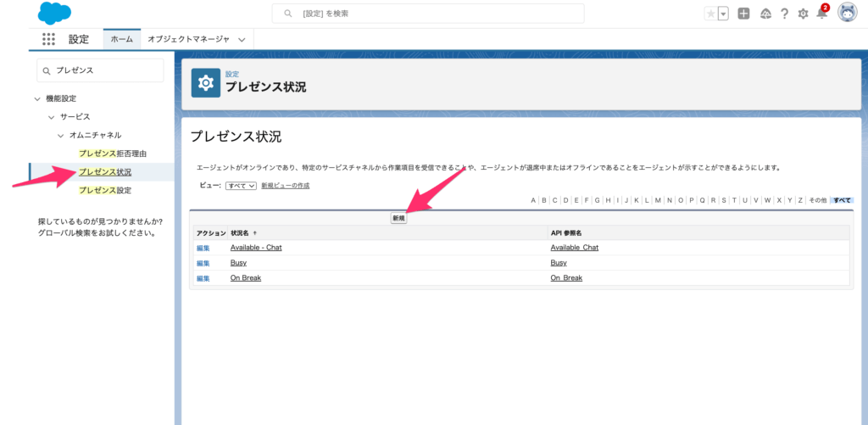Filter list by letter B

click(544, 200)
